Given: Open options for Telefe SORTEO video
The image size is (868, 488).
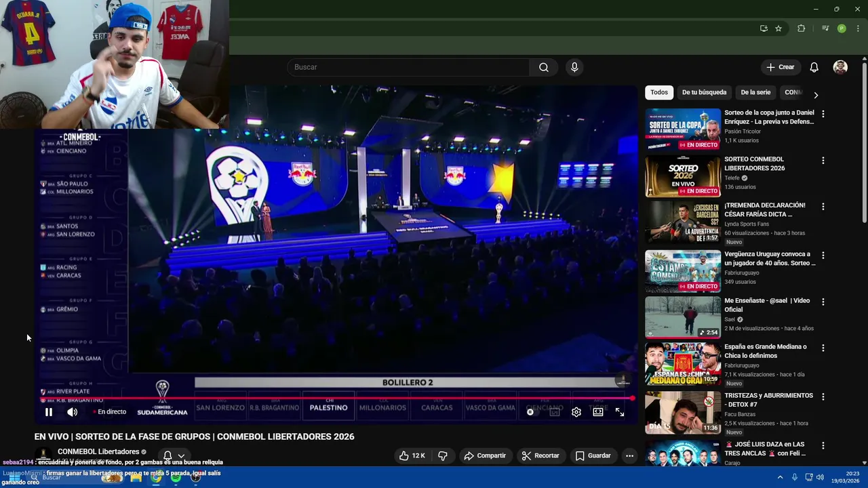Looking at the screenshot, I should (x=823, y=161).
